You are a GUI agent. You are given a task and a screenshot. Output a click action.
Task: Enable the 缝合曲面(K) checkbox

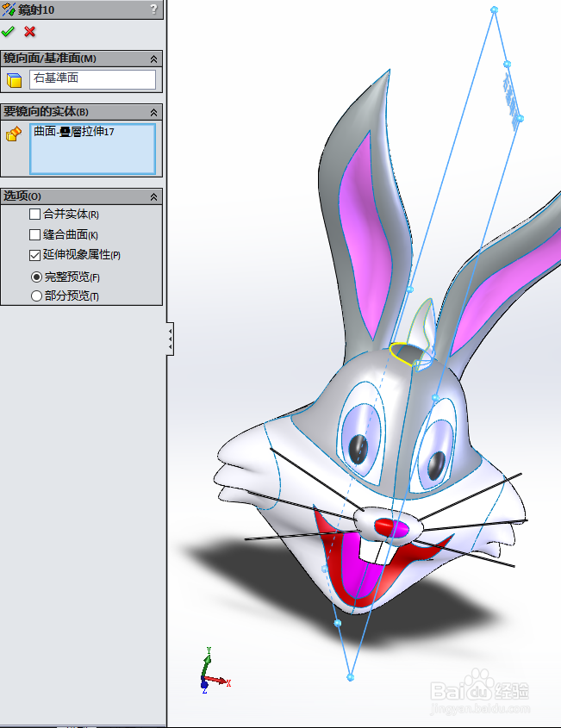(34, 235)
